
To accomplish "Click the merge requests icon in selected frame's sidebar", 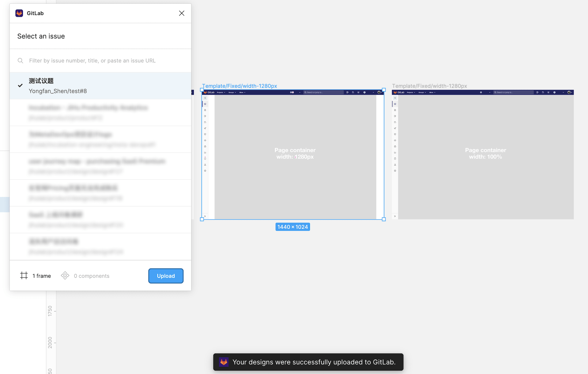I will coord(205,122).
